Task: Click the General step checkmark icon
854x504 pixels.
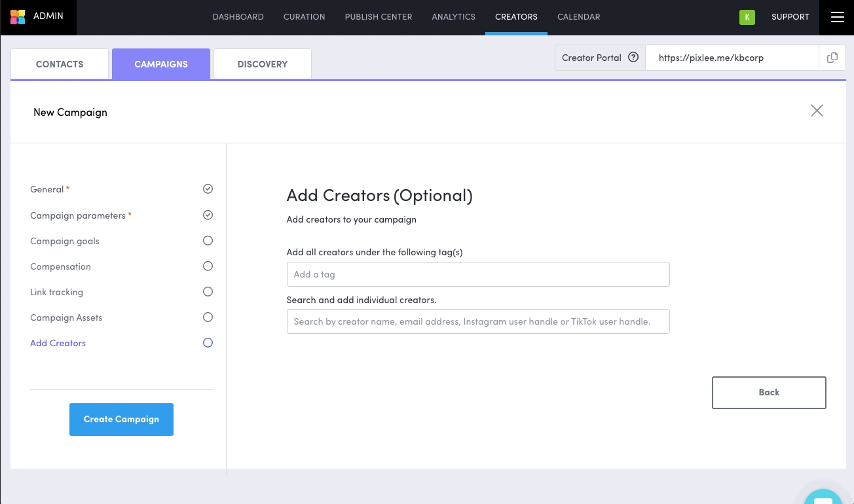Action: click(x=208, y=189)
